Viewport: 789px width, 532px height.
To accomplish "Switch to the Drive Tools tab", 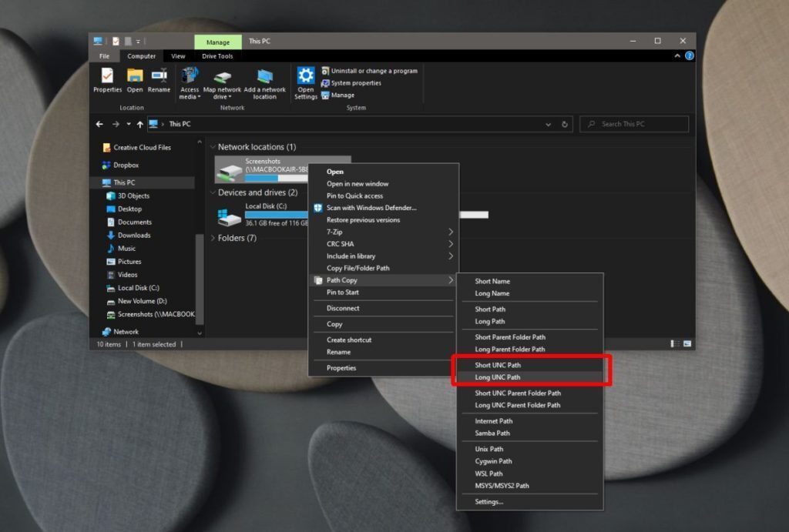I will point(217,55).
